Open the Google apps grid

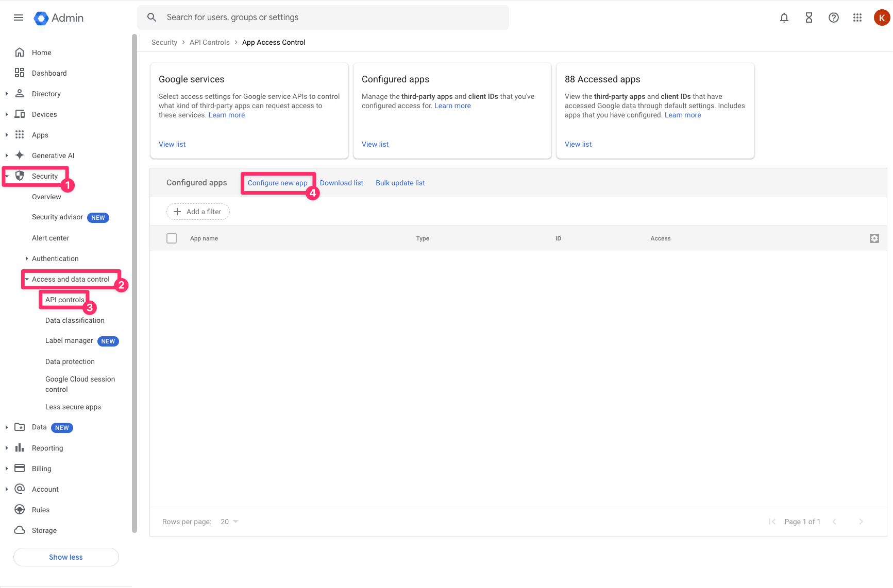click(x=857, y=18)
